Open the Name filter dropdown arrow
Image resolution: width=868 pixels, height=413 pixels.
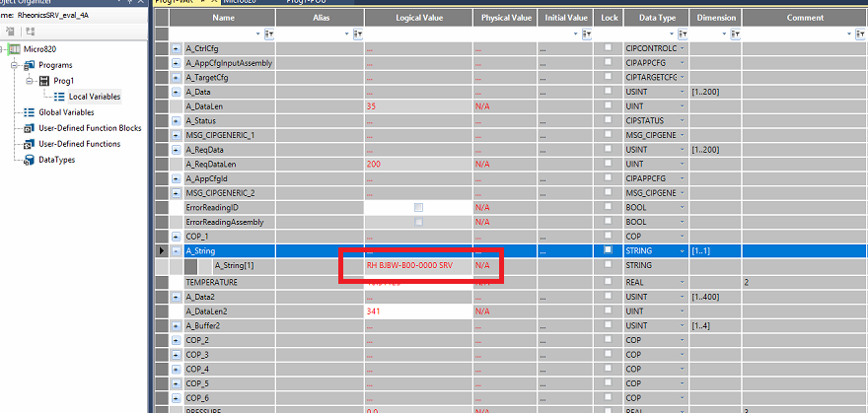point(259,34)
